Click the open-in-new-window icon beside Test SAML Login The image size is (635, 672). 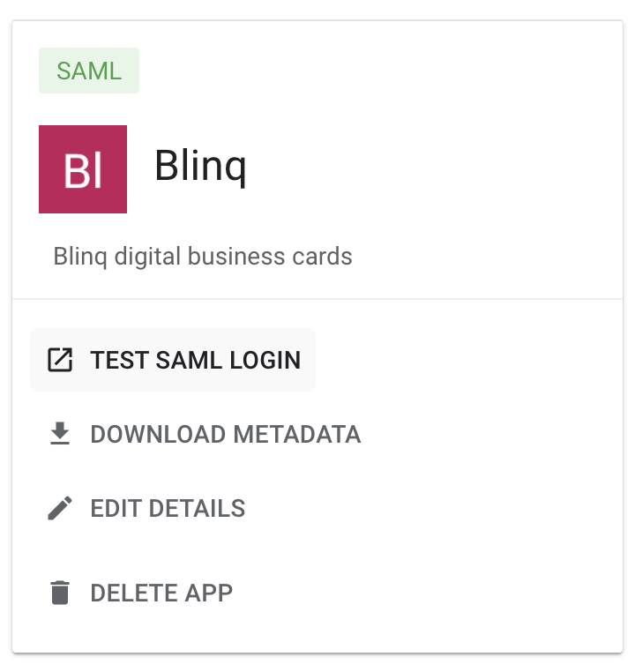pos(60,360)
